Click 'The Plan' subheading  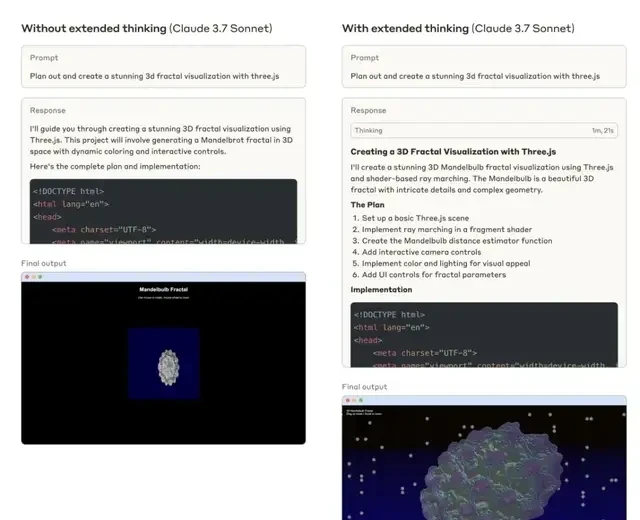tap(367, 205)
